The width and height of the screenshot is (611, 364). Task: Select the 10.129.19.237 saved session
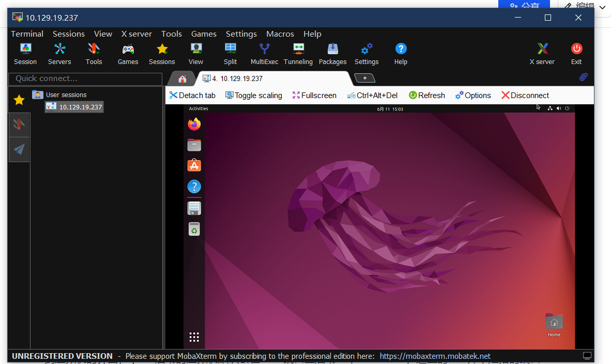click(74, 107)
